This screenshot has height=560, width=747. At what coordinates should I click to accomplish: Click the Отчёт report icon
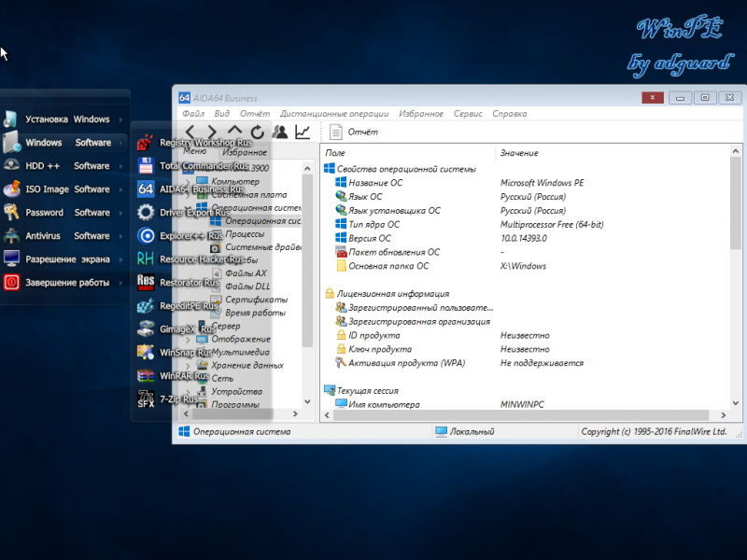[335, 132]
